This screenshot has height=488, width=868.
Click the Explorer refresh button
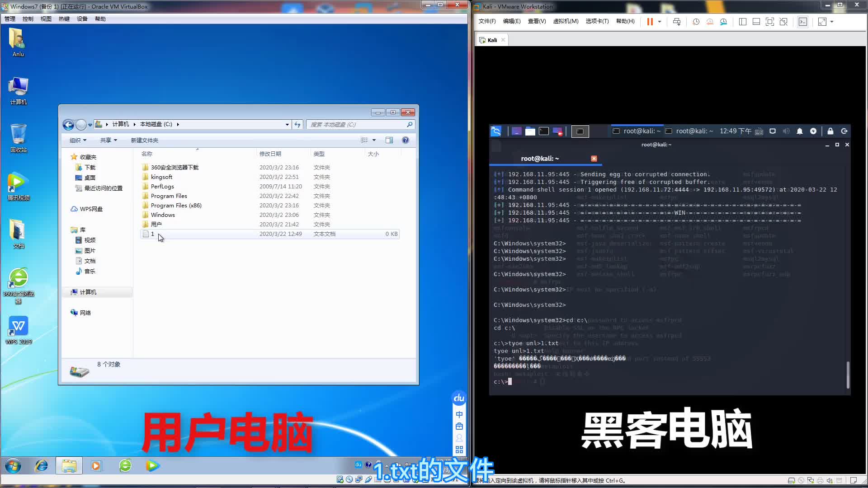[x=297, y=125]
